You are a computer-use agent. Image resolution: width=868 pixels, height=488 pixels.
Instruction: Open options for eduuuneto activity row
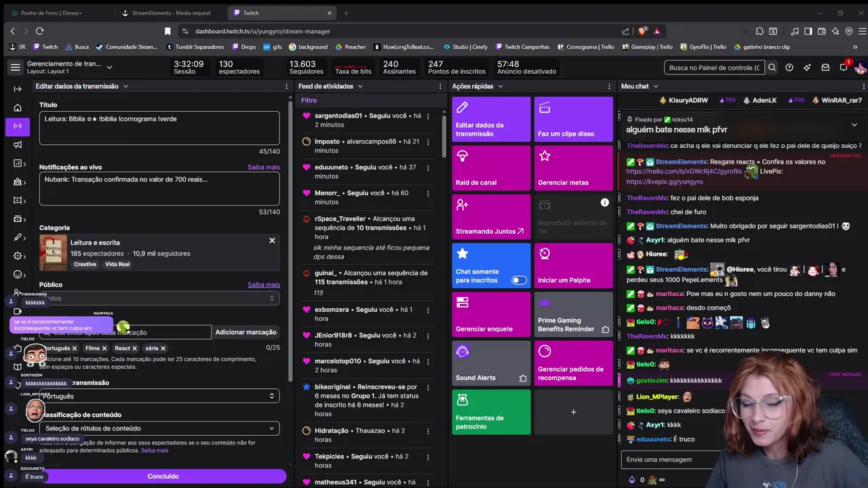pyautogui.click(x=428, y=167)
